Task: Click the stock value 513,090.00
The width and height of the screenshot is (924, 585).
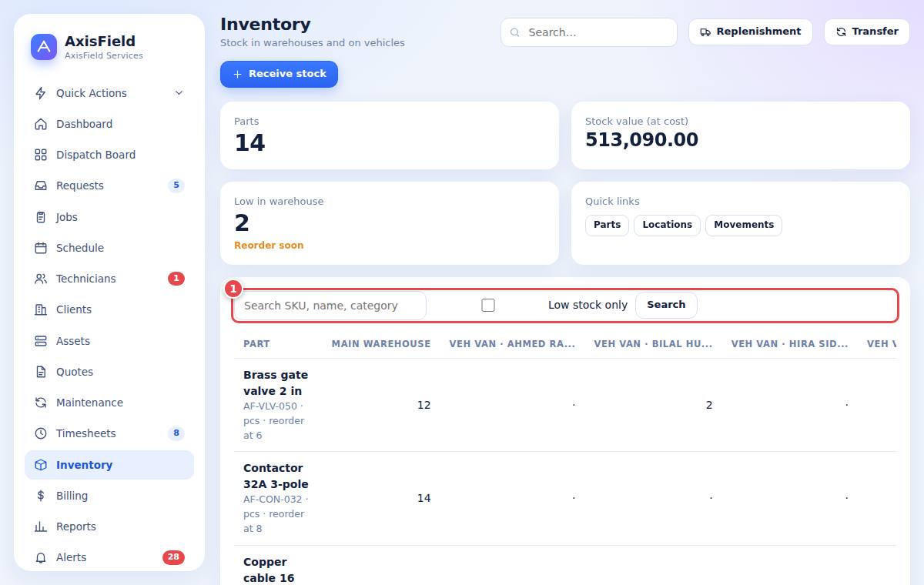Action: (641, 140)
